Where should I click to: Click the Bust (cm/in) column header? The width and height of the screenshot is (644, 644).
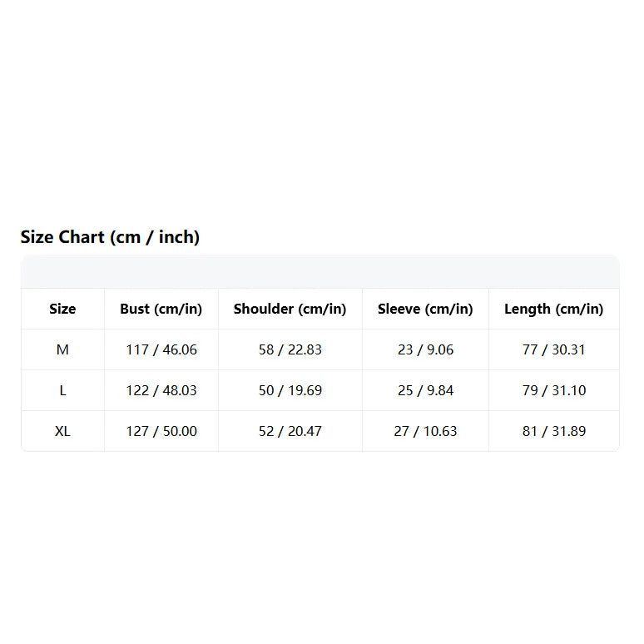click(161, 309)
